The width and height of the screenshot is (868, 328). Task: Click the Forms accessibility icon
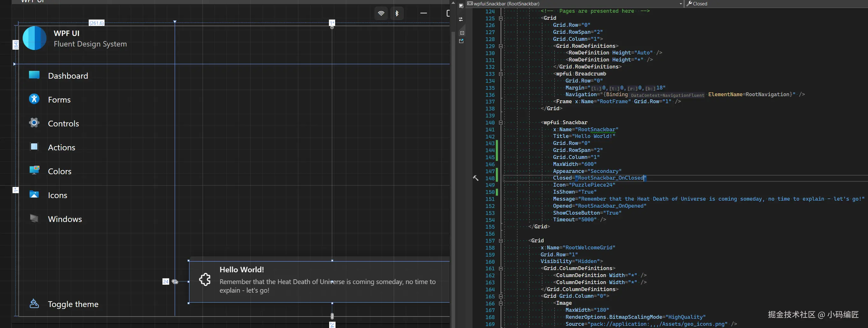pyautogui.click(x=34, y=99)
